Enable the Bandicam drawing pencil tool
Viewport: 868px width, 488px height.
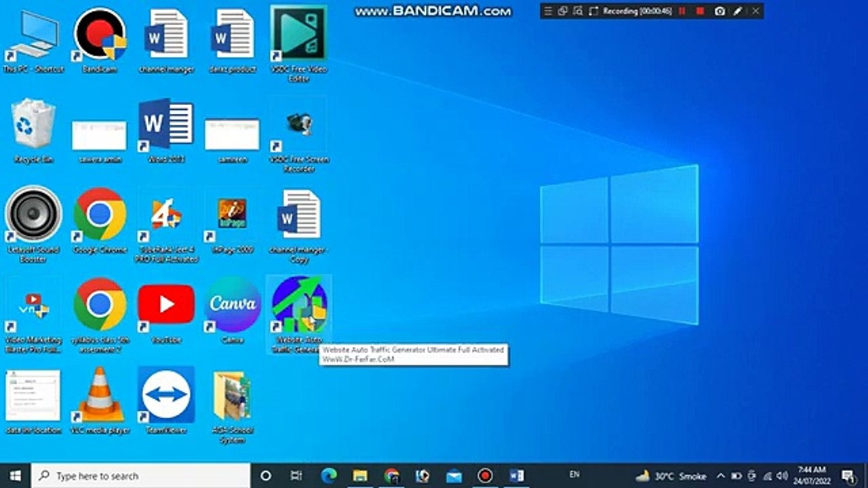(738, 11)
